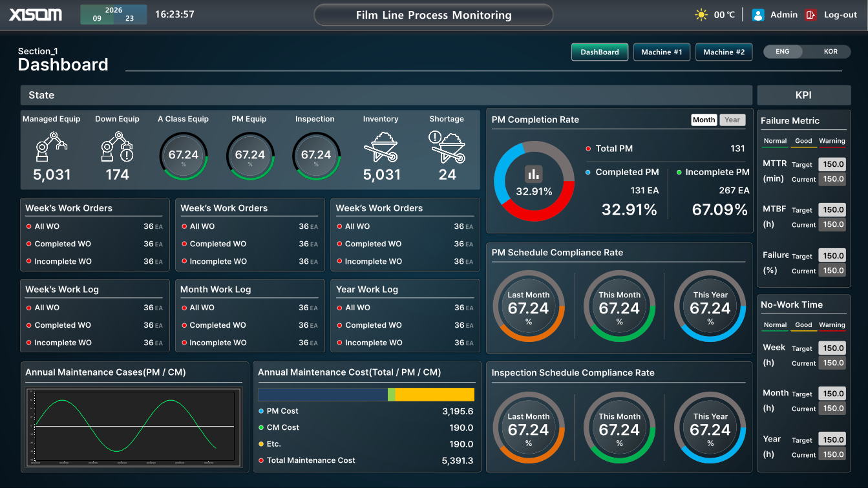Select This Month gauge in Inspection Schedule Compliance
Viewport: 868px width, 488px height.
(619, 427)
